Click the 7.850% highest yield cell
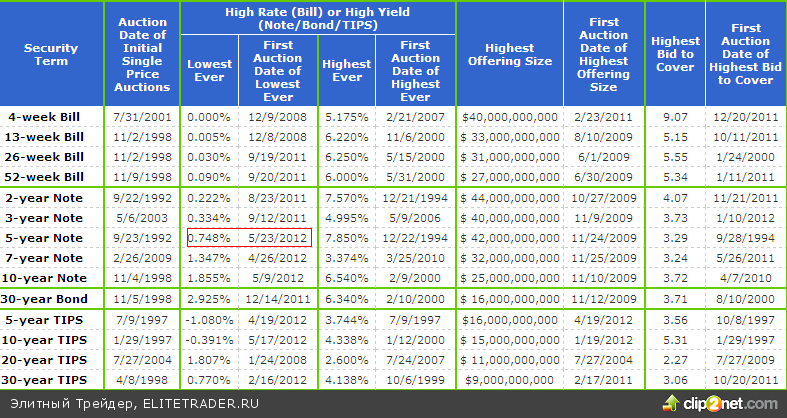 pos(346,238)
